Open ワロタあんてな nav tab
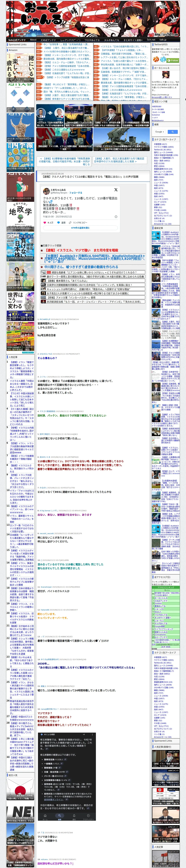Image resolution: width=186 pixels, height=868 pixels. 92,40
